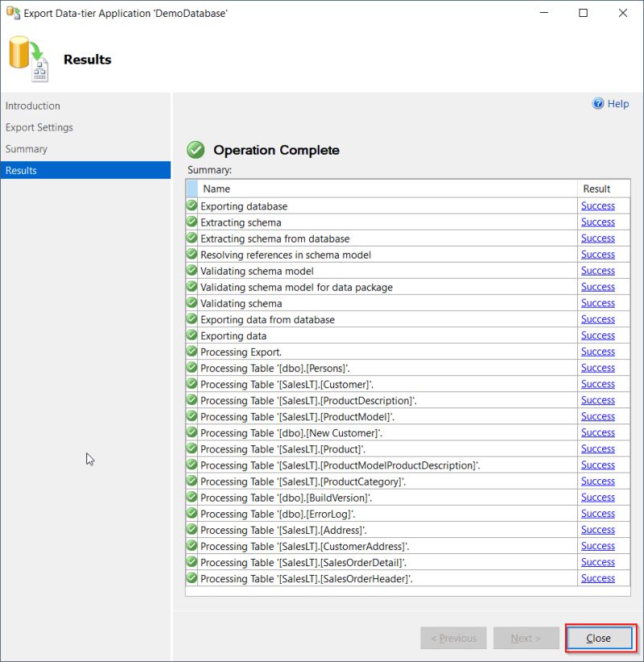Click the success icon beside 'Processing Export.'
Image resolution: width=644 pixels, height=662 pixels.
pos(191,352)
